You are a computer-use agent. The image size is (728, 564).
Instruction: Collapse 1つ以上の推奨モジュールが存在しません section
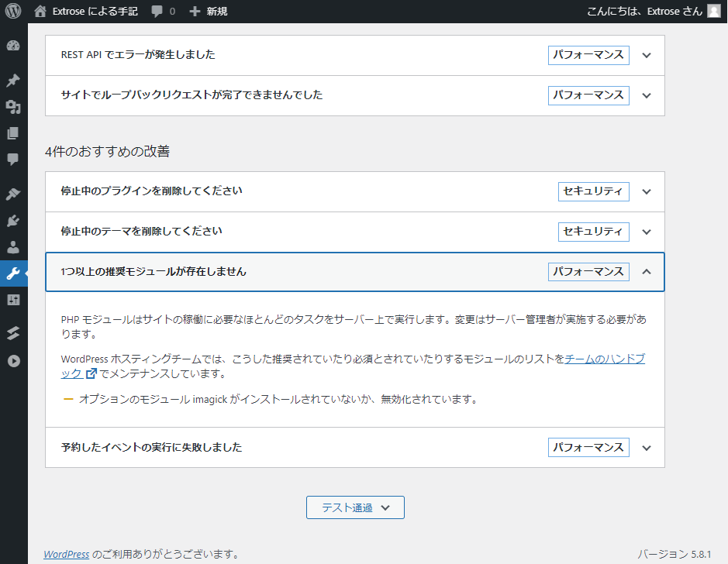647,272
